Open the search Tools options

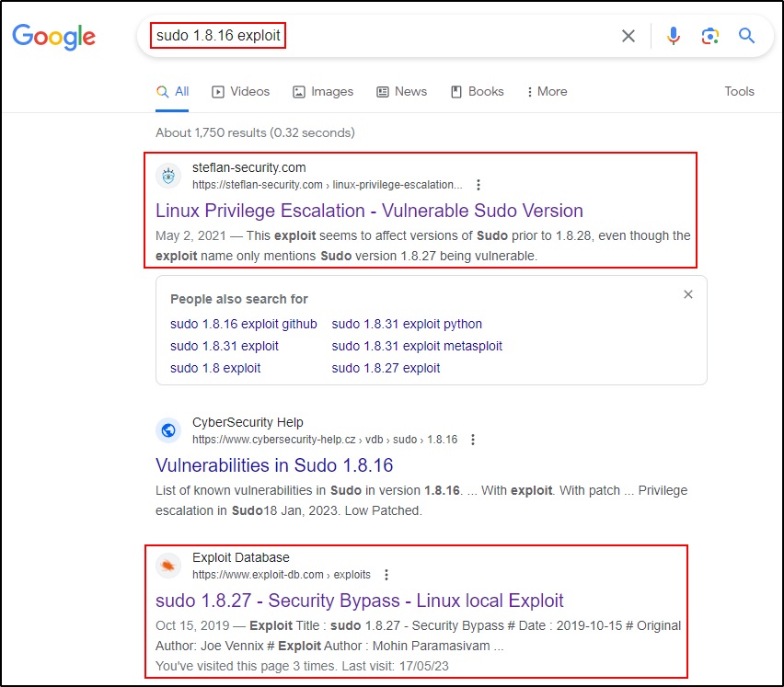(739, 92)
